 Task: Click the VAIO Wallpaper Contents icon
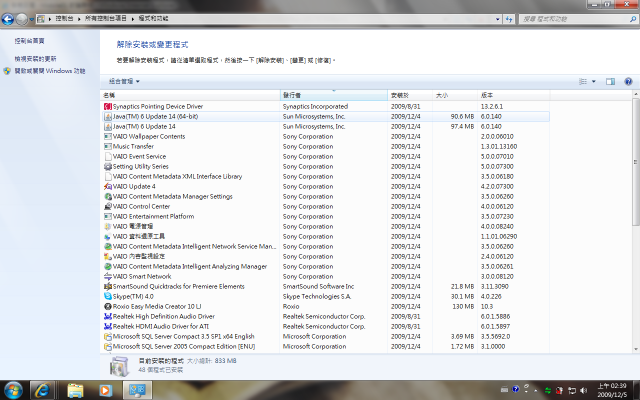tap(108, 136)
